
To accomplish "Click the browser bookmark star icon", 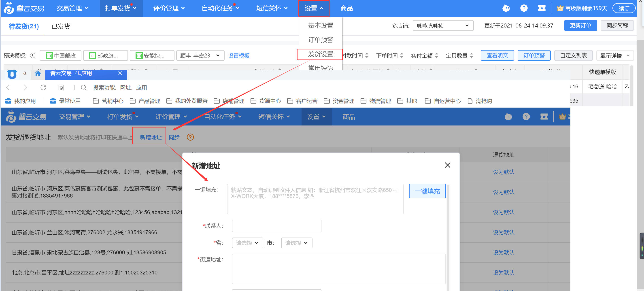I will (61, 87).
